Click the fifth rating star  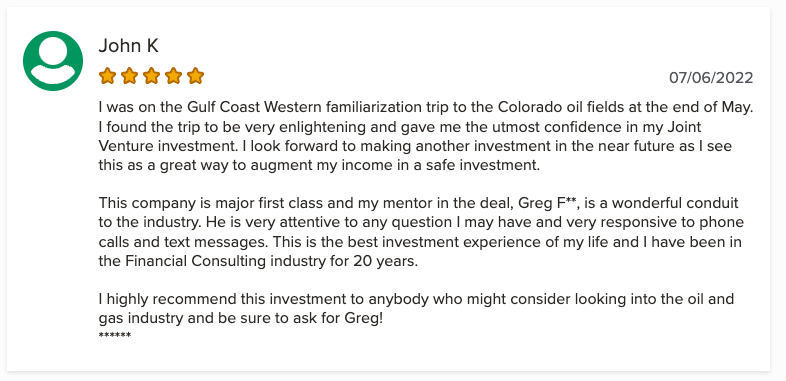(x=195, y=76)
